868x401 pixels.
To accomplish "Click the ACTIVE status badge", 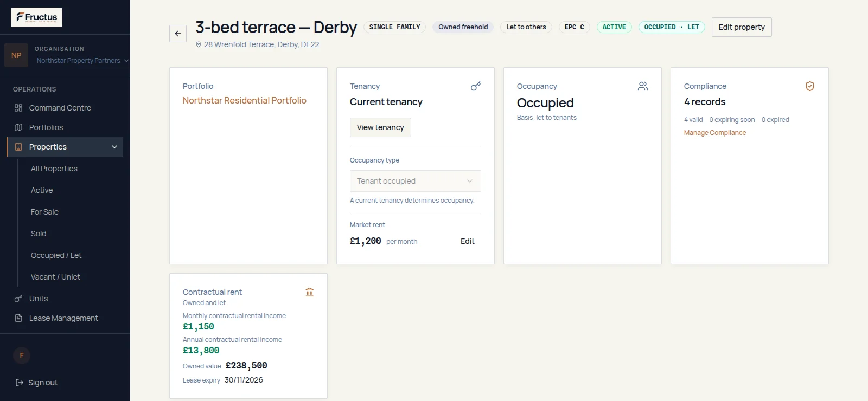I will click(x=614, y=27).
